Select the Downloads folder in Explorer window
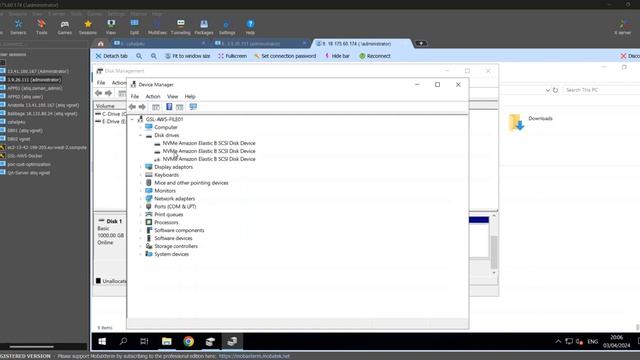 (x=531, y=122)
